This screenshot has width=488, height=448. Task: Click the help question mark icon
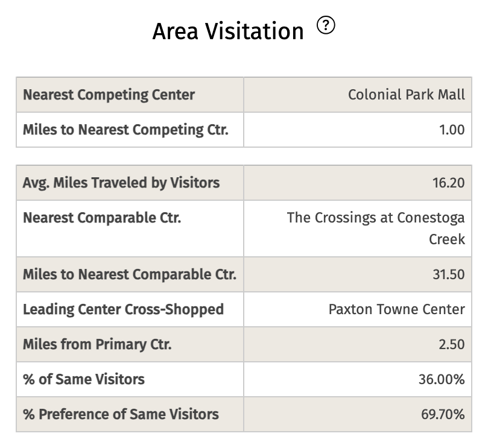pos(326,25)
